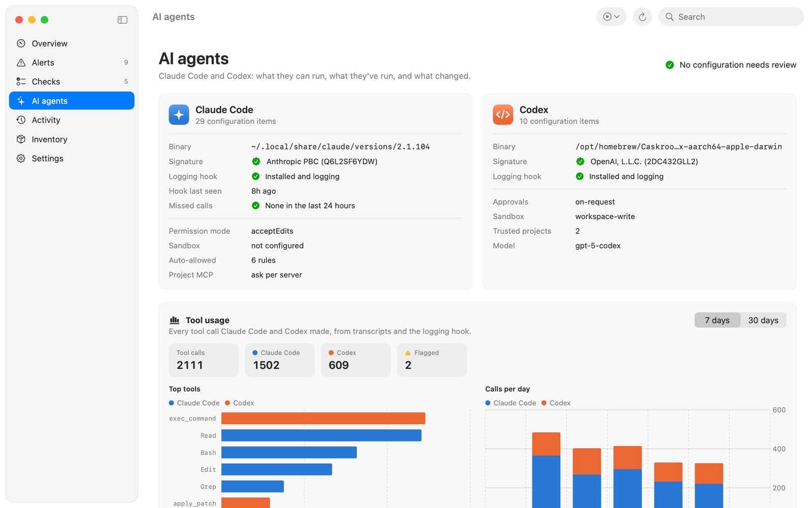Select the Claude Code 1502 stat card
Image resolution: width=812 pixels, height=508 pixels.
pos(280,360)
